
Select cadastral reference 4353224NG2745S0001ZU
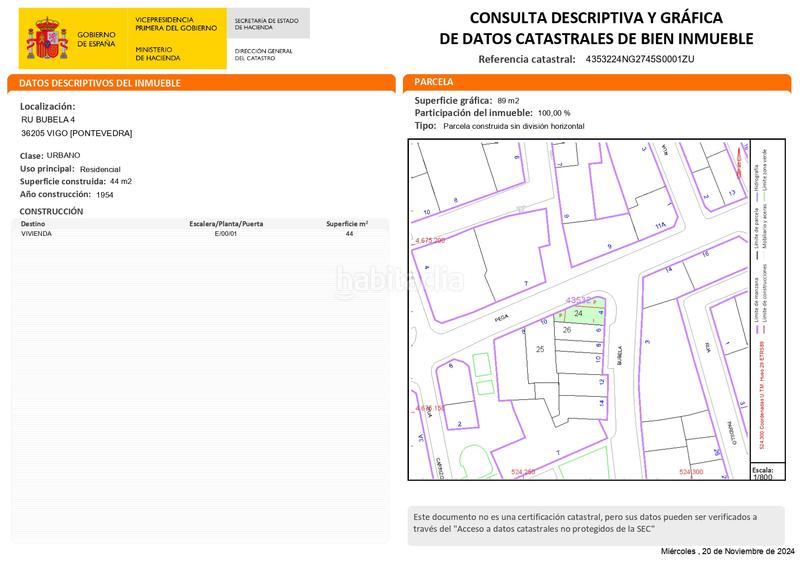coord(639,59)
